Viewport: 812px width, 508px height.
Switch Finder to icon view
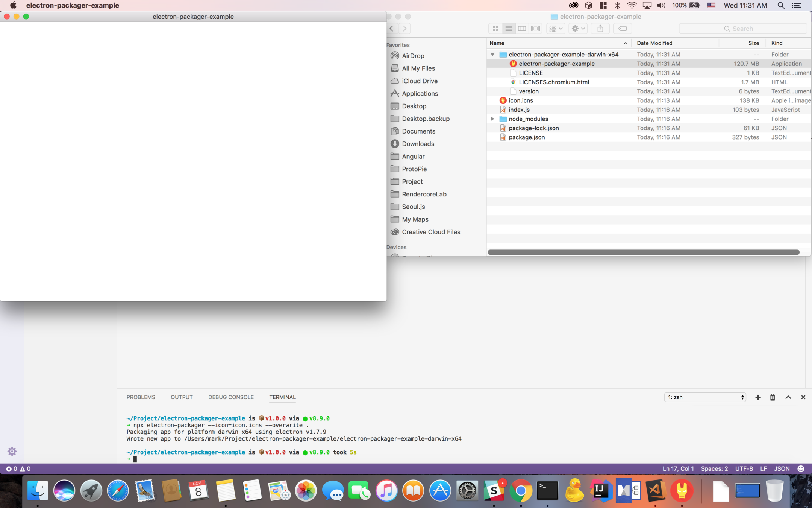tap(495, 29)
